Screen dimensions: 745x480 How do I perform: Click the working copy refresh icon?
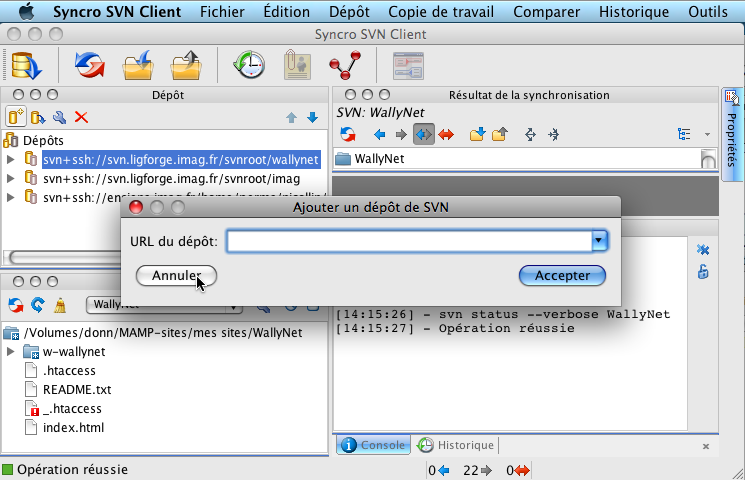point(38,305)
